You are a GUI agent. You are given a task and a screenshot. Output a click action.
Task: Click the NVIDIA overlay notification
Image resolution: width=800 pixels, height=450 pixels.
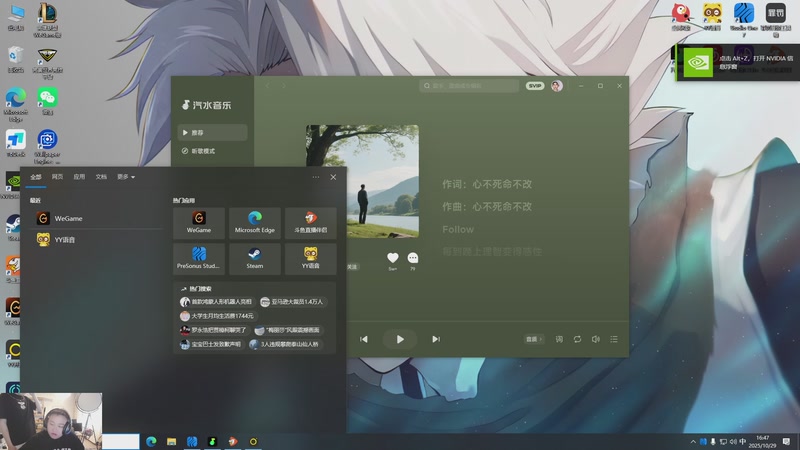pos(738,62)
